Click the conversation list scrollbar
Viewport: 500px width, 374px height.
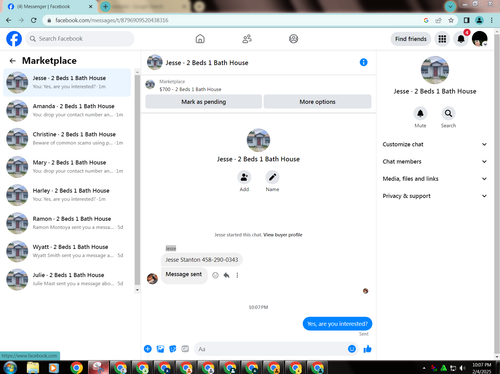pyautogui.click(x=137, y=180)
